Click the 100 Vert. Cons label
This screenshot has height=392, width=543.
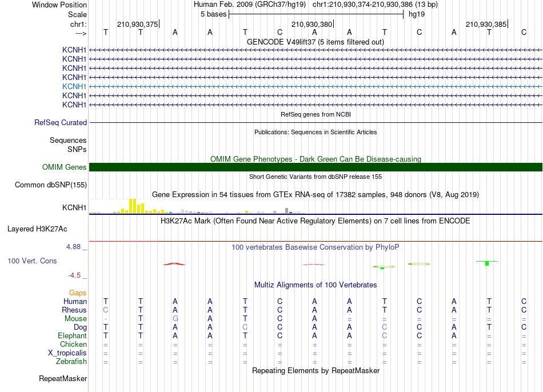pyautogui.click(x=32, y=261)
